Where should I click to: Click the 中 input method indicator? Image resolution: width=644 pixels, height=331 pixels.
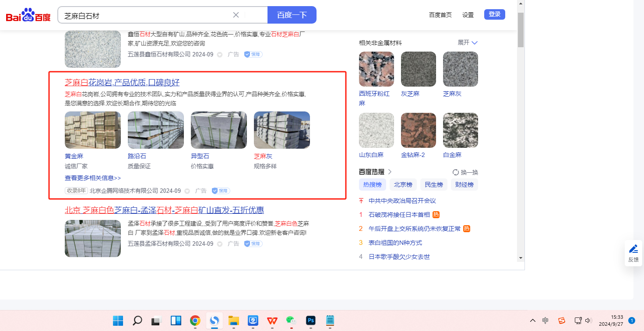(545, 321)
